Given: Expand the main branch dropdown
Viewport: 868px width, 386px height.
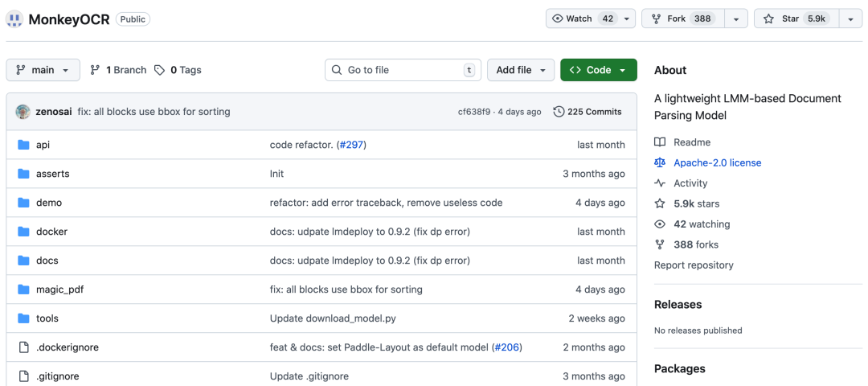Looking at the screenshot, I should [43, 70].
